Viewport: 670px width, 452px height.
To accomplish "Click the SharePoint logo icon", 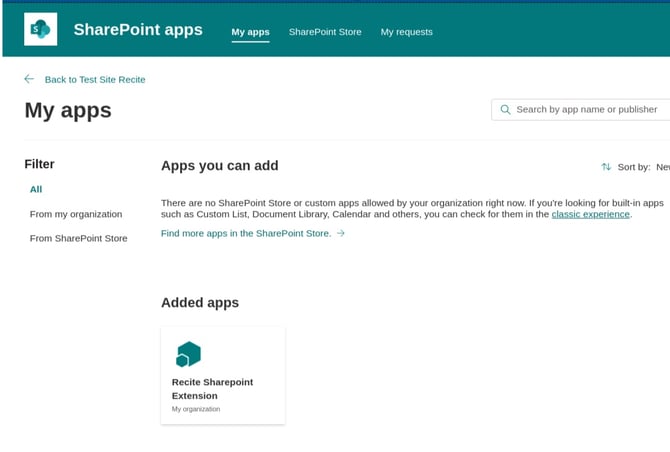I will tap(41, 29).
